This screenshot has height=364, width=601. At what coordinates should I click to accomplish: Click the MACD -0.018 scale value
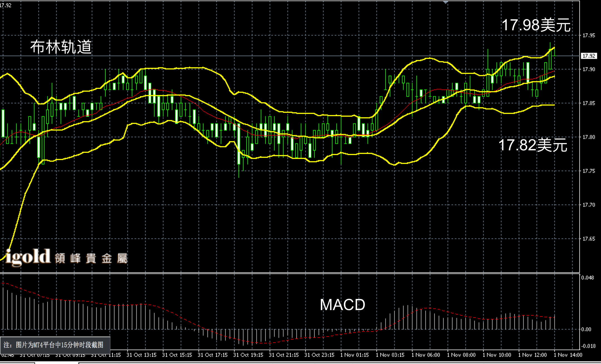(588, 346)
